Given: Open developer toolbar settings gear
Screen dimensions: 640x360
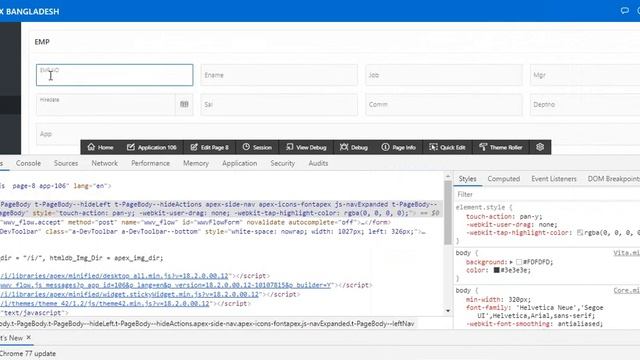Looking at the screenshot, I should [x=540, y=147].
